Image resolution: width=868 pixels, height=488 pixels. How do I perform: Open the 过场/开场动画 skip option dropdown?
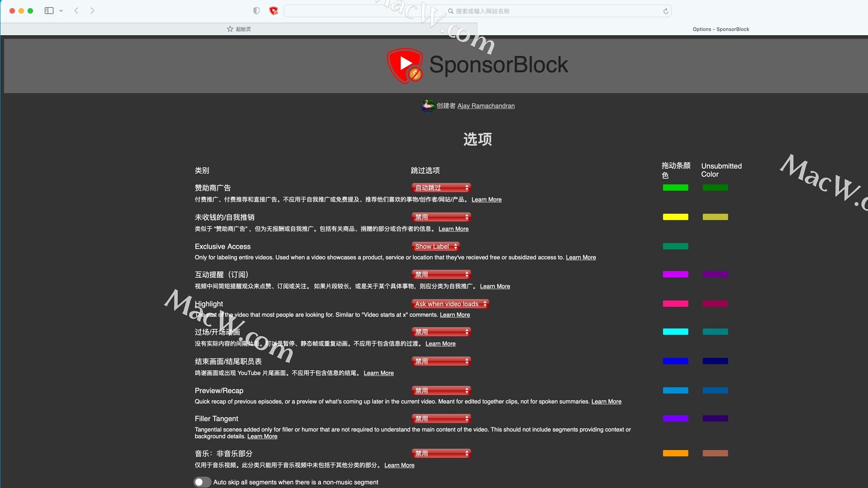(441, 332)
